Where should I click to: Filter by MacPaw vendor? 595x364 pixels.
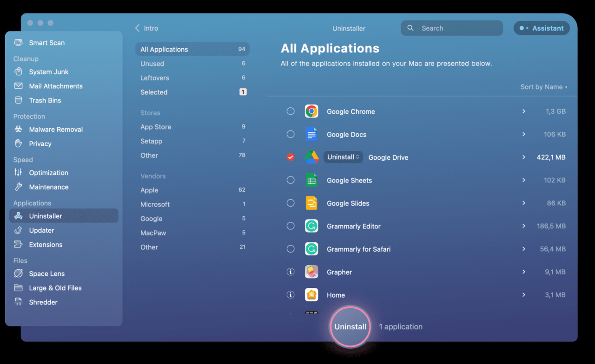192,233
